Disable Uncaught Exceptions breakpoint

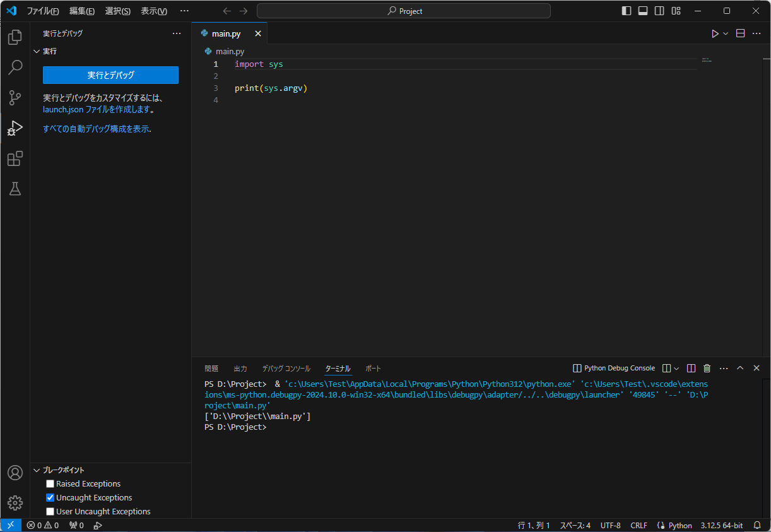50,497
